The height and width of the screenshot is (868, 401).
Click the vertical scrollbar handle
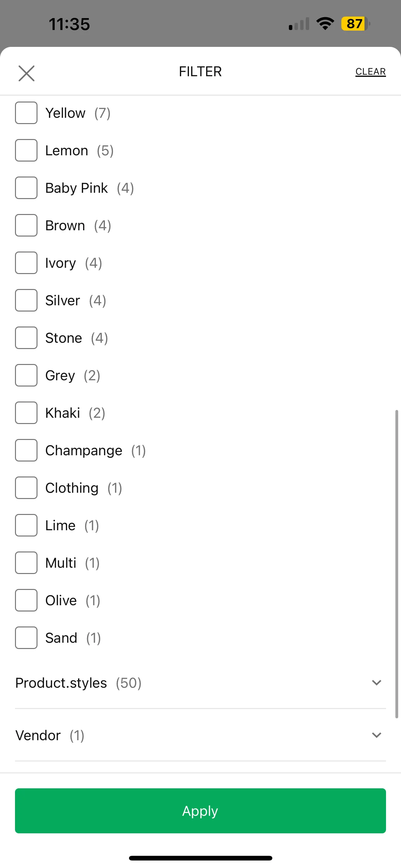pos(397,564)
